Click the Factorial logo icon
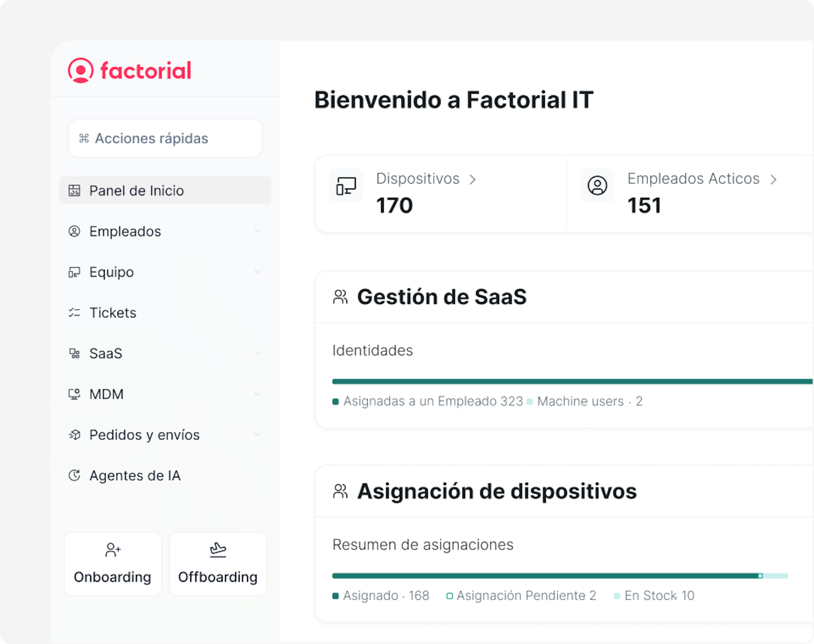Image resolution: width=814 pixels, height=644 pixels. click(x=80, y=71)
